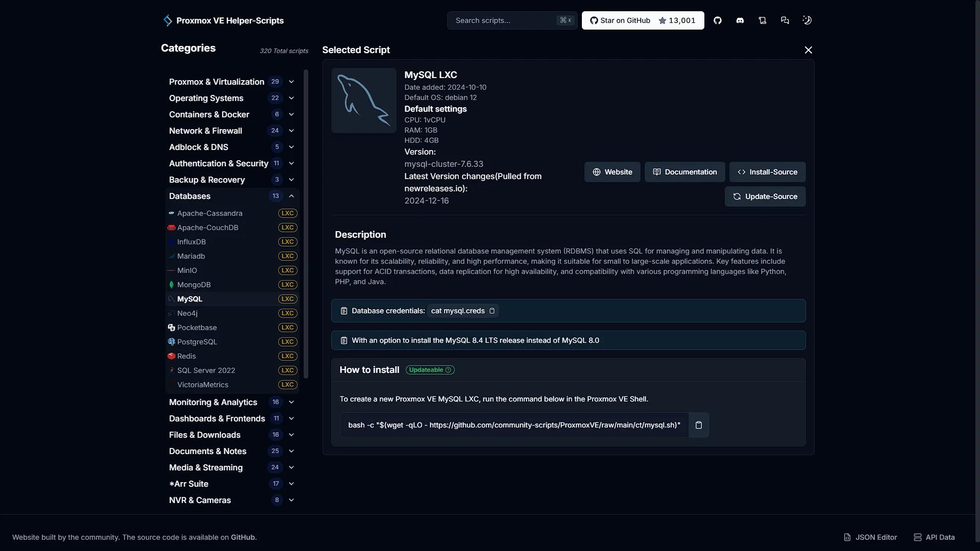
Task: Select the Neo4j script
Action: [x=232, y=313]
